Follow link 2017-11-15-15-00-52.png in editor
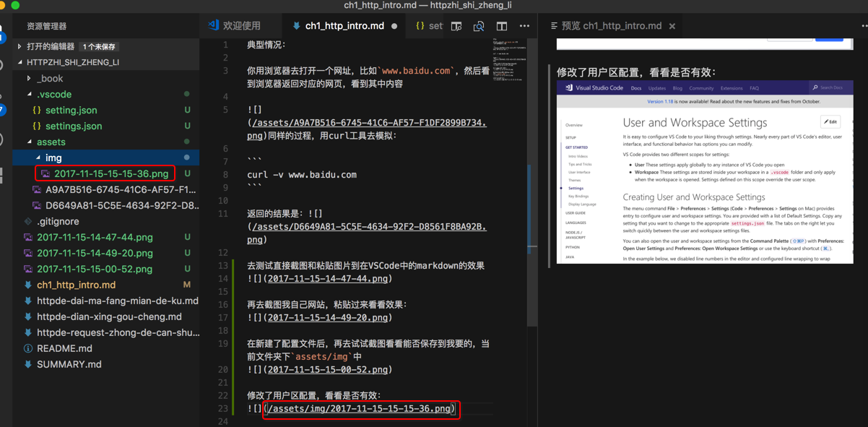 click(328, 369)
